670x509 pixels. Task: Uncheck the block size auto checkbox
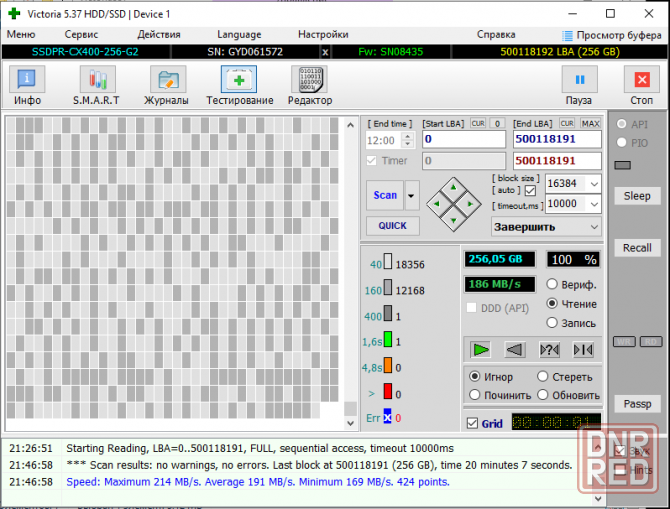(x=530, y=190)
